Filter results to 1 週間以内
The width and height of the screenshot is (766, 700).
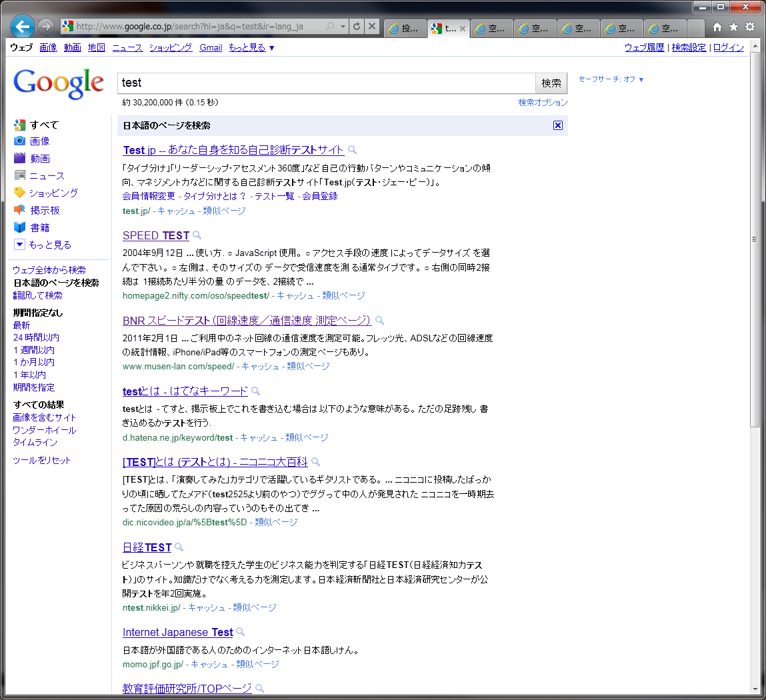pos(34,350)
